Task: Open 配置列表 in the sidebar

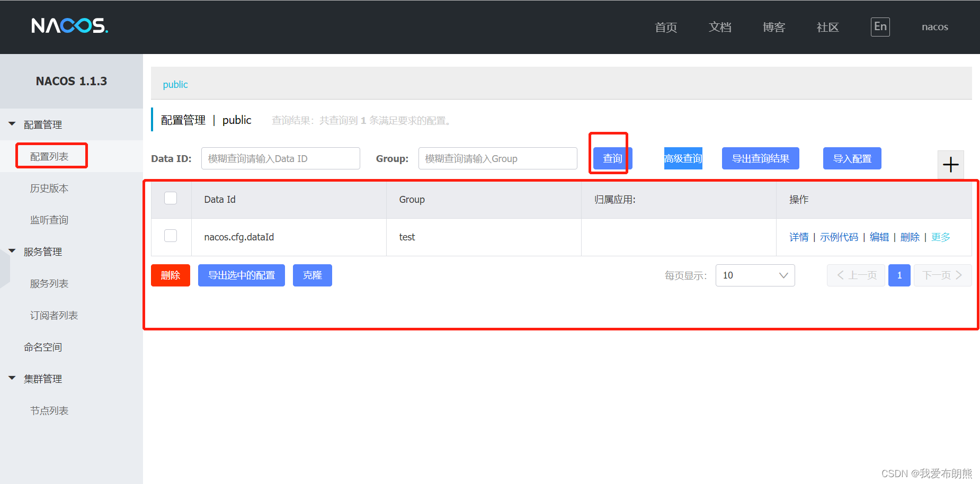Action: click(49, 157)
